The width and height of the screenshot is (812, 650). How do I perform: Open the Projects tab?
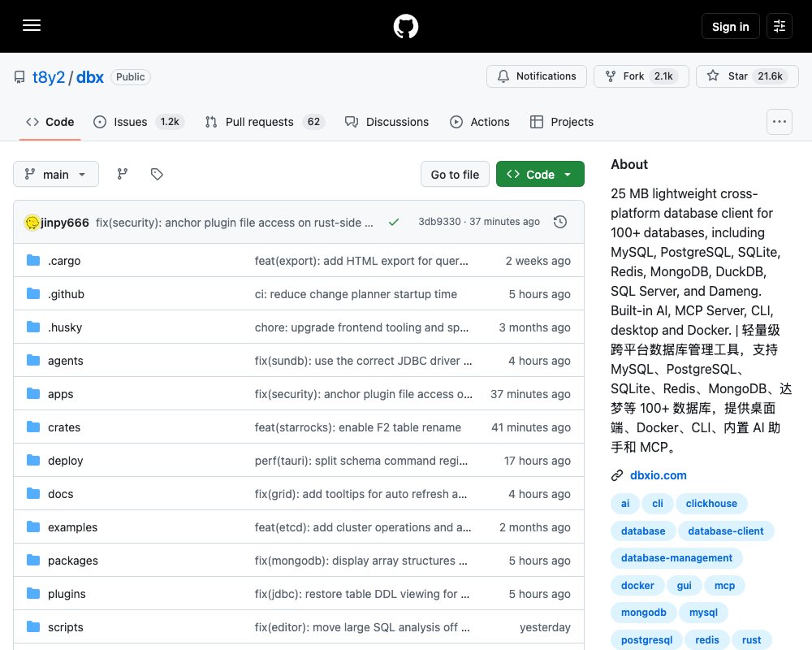[562, 122]
